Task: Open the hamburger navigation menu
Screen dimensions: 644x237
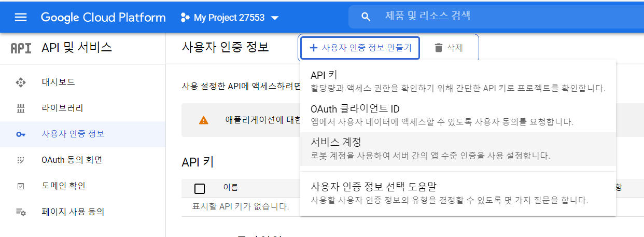Action: pyautogui.click(x=20, y=17)
